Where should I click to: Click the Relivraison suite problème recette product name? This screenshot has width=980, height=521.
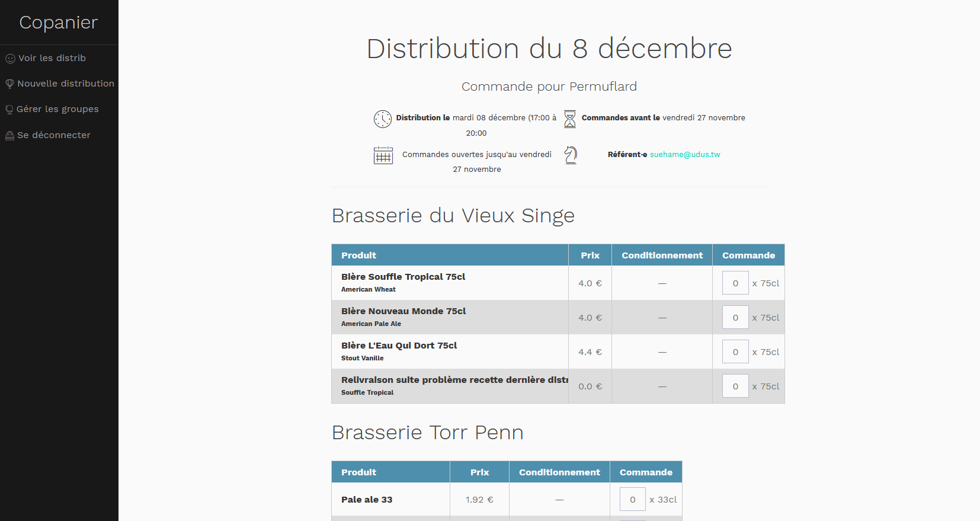(454, 380)
